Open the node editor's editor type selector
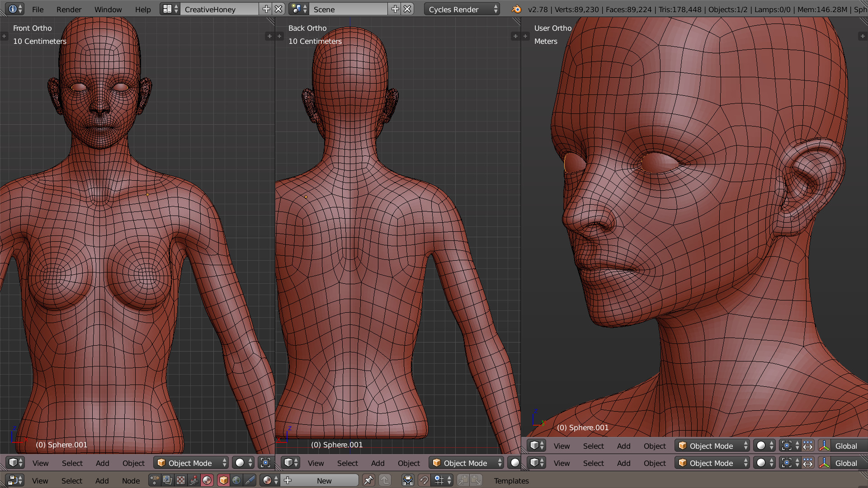Viewport: 868px width, 488px height. click(15, 480)
